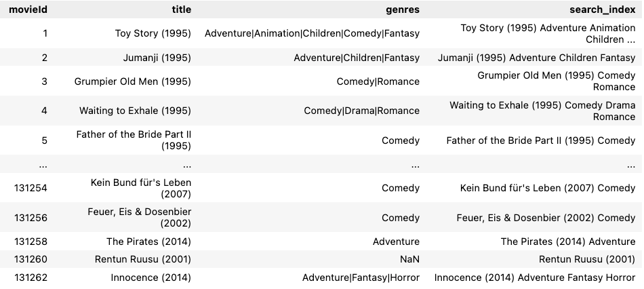Select the "Comedy|Drama|Romance" genres cell
Viewport: 644px width, 289px height.
tap(361, 111)
